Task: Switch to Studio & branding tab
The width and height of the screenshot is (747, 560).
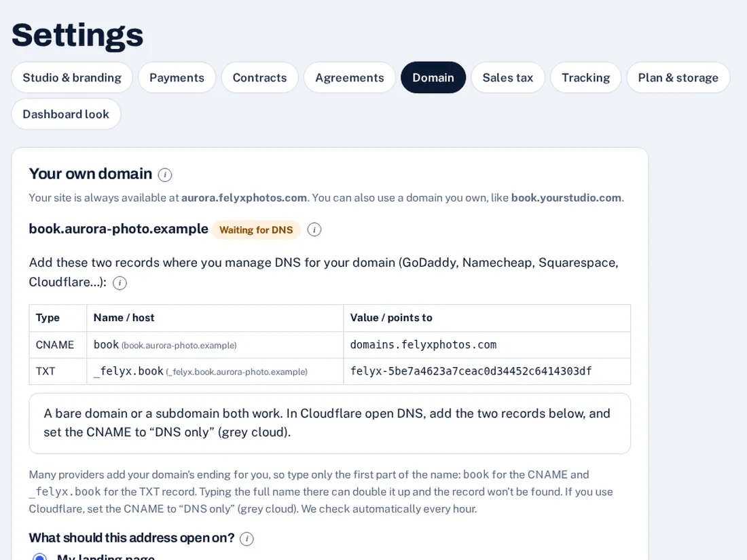Action: click(72, 77)
